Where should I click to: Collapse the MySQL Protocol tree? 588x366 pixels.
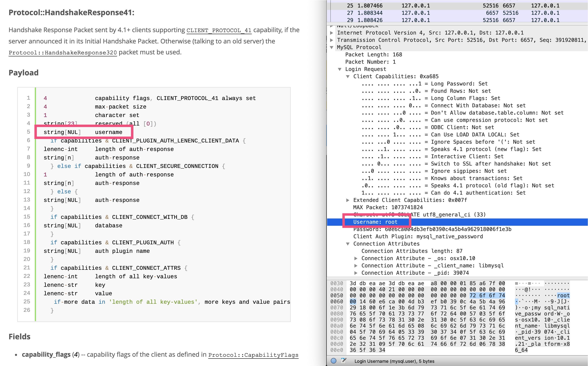(332, 47)
